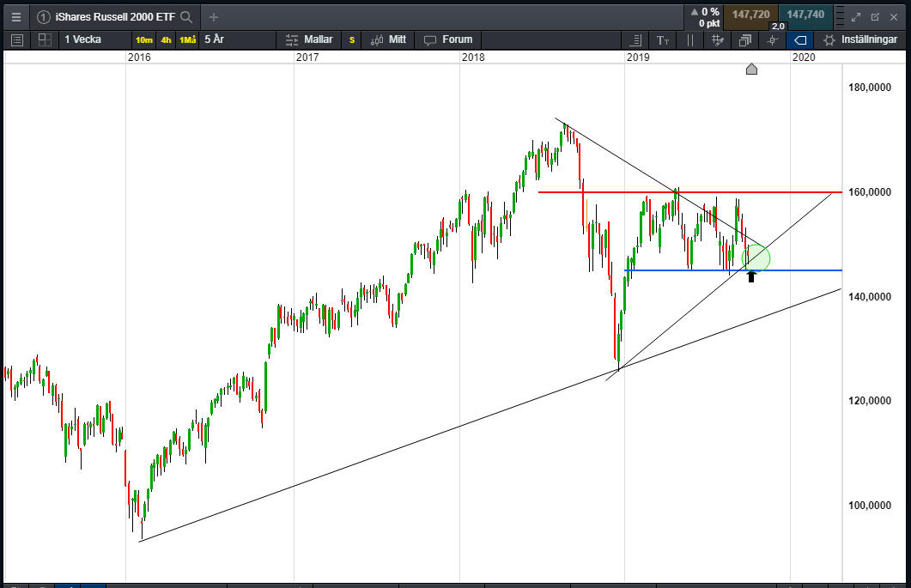The height and width of the screenshot is (588, 911).
Task: Click the buy price 147,740
Action: tap(805, 15)
